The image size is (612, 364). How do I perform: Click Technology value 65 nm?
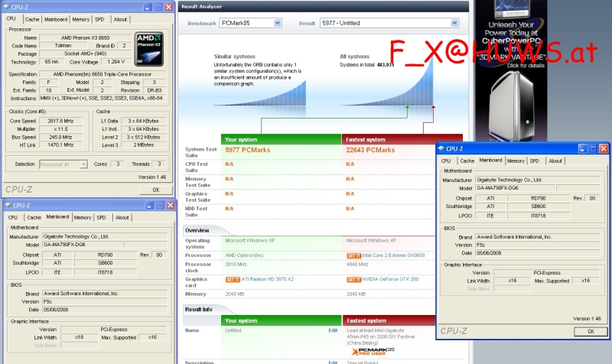click(50, 62)
